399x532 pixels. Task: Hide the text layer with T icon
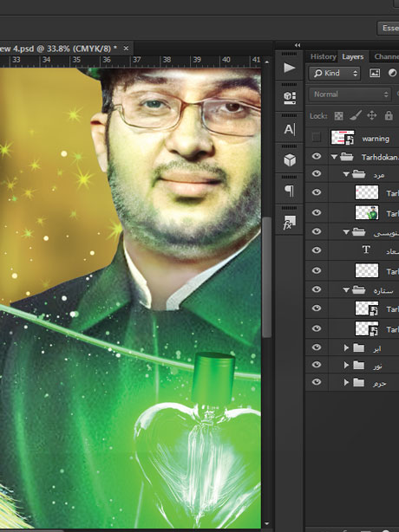tap(316, 250)
